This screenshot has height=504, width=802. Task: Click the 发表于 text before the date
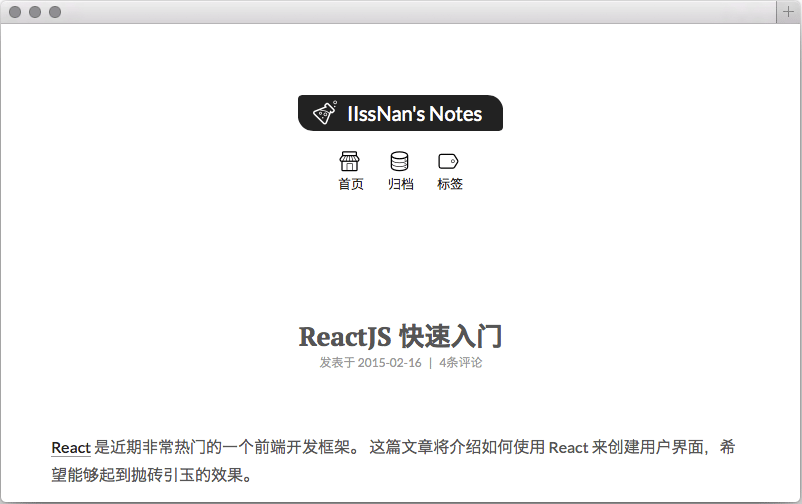coord(337,363)
